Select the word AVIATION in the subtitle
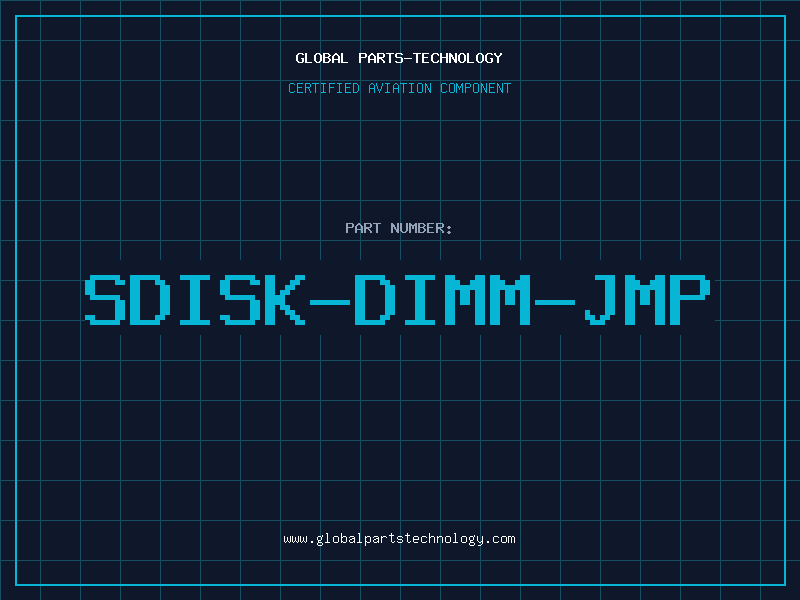Screen dimensions: 800x600 click(x=400, y=88)
